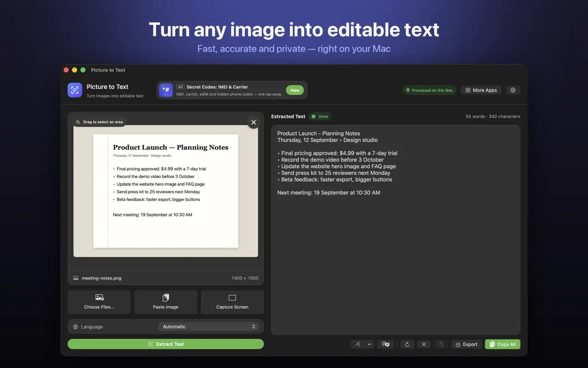This screenshot has width=588, height=368.
Task: Open the More Apps menu
Action: click(481, 90)
